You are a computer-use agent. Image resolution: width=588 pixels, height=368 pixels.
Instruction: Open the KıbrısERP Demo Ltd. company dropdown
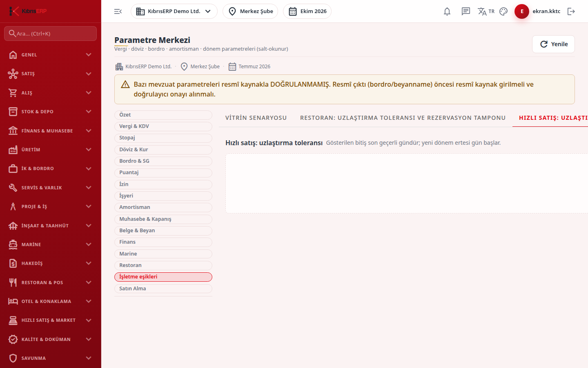point(174,11)
